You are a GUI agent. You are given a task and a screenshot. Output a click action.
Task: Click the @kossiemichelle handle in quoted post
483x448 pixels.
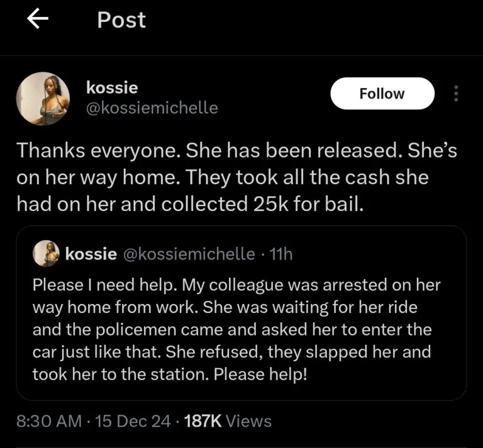coord(188,254)
